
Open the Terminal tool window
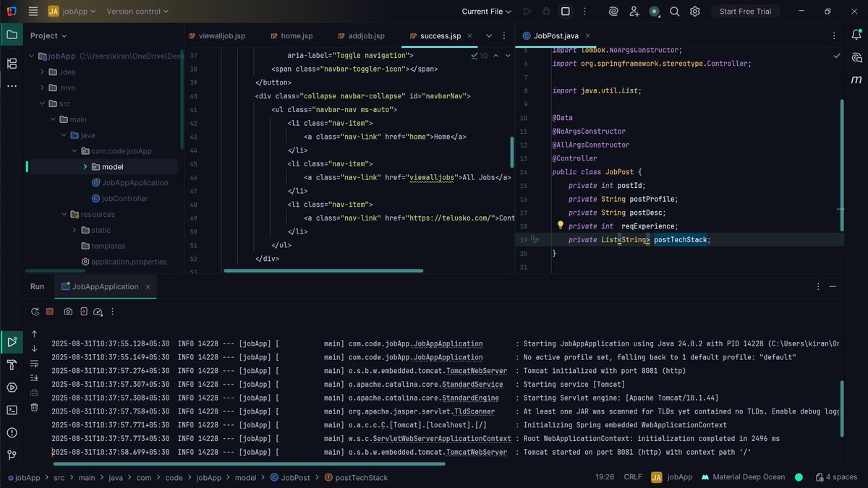[x=12, y=410]
